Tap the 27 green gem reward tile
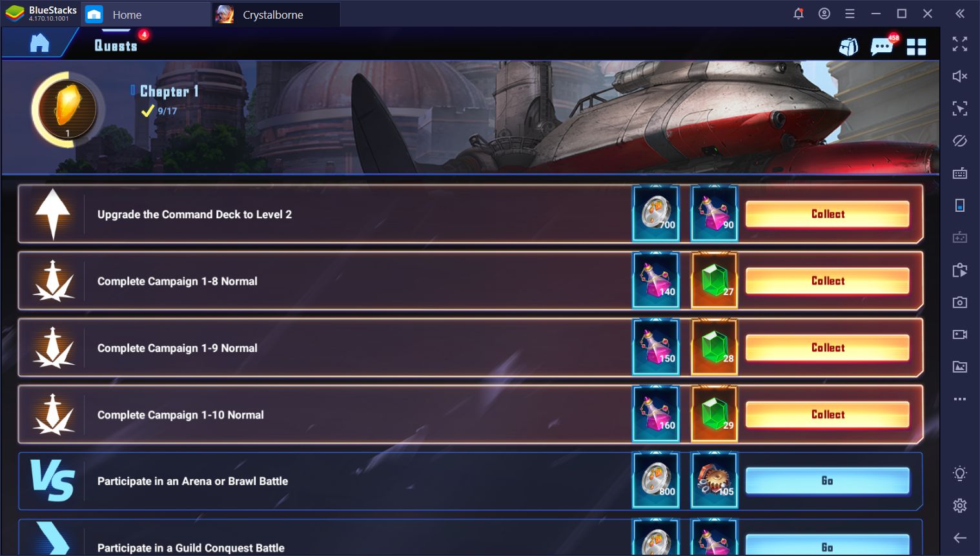980x556 pixels. (x=715, y=280)
